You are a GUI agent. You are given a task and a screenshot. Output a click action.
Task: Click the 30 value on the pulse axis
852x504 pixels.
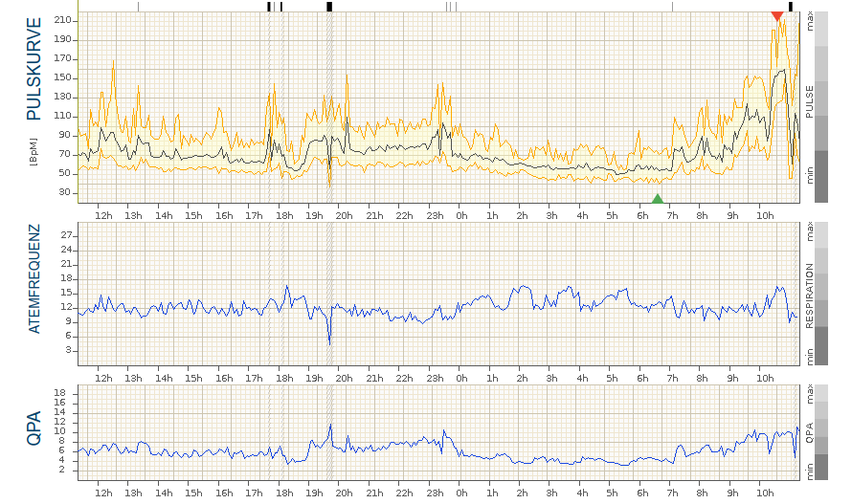click(65, 192)
